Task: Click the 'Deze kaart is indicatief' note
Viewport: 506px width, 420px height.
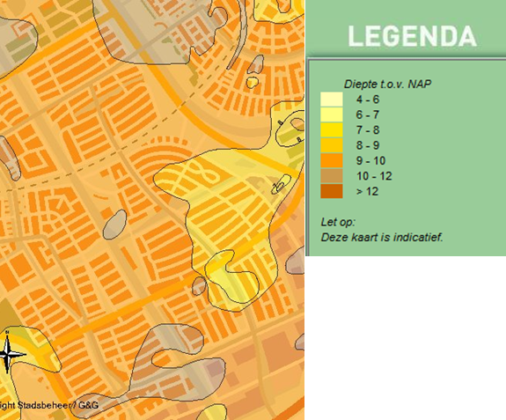Action: pyautogui.click(x=382, y=237)
